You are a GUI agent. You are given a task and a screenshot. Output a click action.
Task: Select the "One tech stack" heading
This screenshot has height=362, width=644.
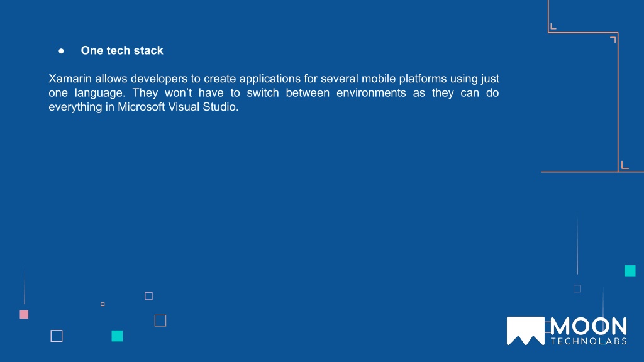click(x=122, y=50)
